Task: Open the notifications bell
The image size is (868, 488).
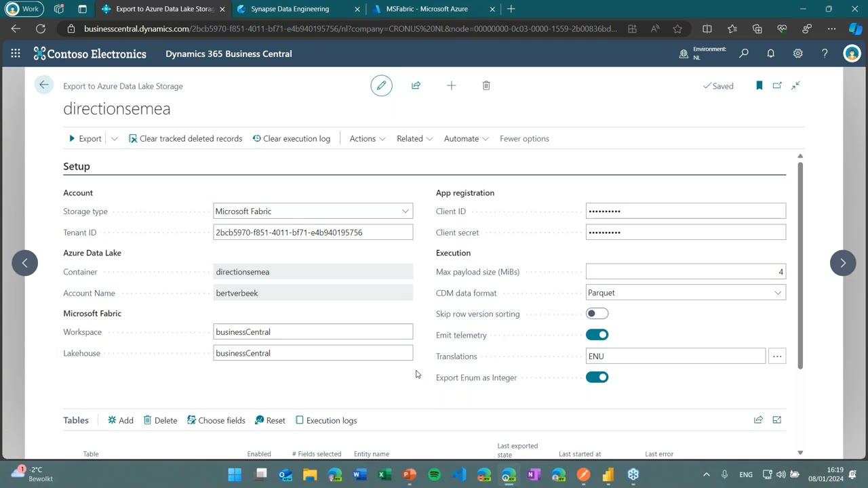Action: pyautogui.click(x=770, y=54)
